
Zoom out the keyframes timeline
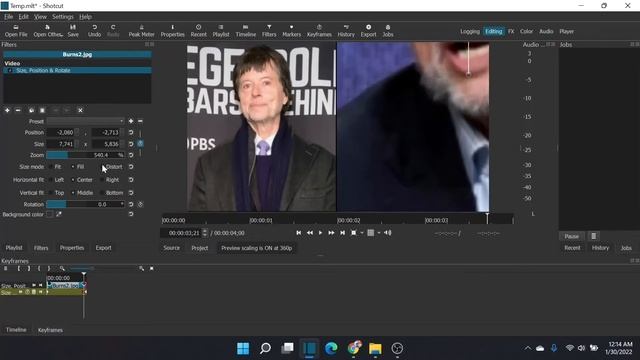62,268
